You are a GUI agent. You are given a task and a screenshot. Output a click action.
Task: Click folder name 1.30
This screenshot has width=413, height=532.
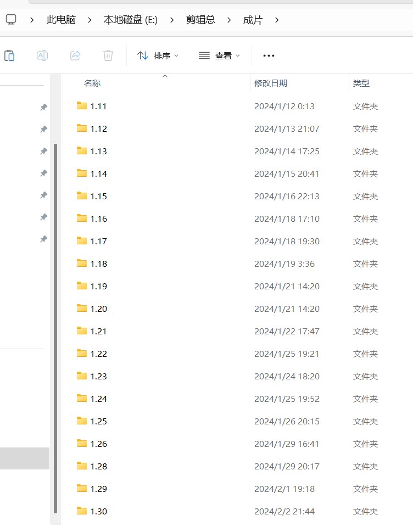pos(99,511)
